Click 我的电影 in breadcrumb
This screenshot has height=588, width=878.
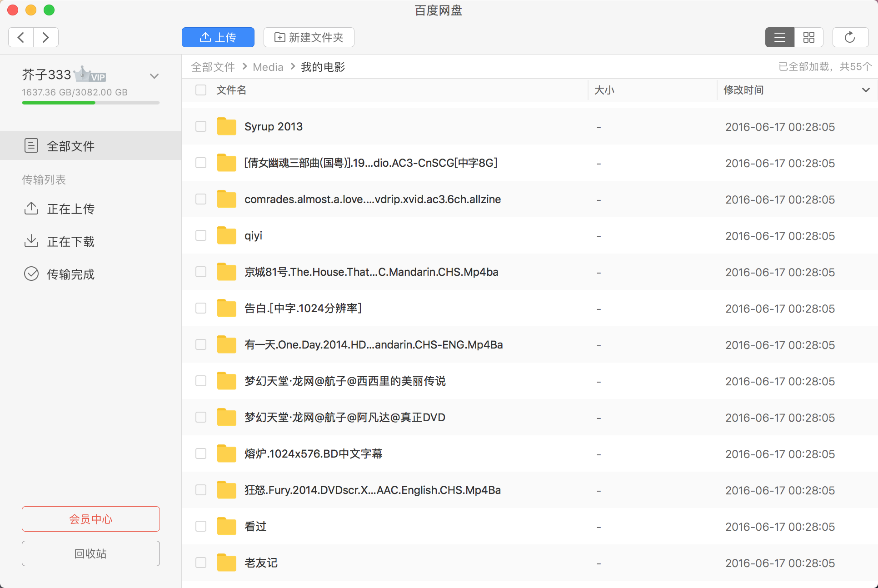coord(323,67)
